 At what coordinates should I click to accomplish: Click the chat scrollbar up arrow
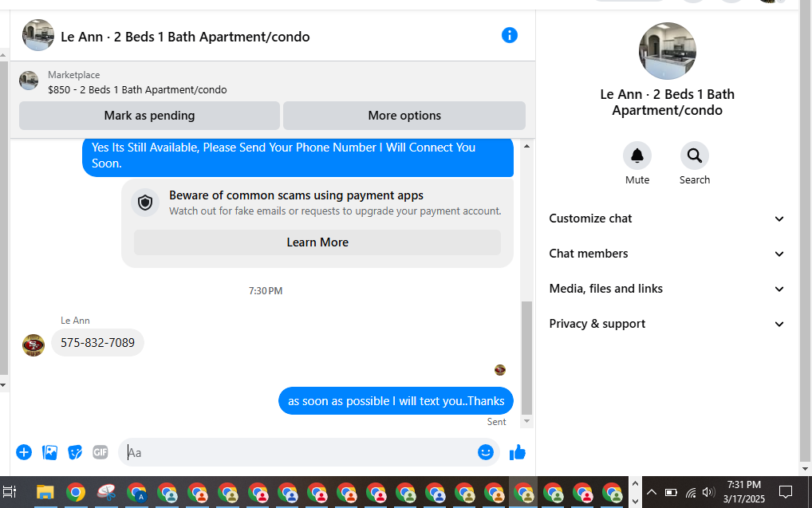pyautogui.click(x=526, y=146)
